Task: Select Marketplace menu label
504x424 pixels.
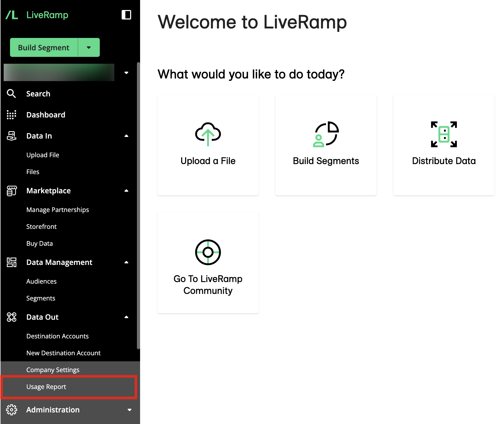Action: pyautogui.click(x=48, y=190)
